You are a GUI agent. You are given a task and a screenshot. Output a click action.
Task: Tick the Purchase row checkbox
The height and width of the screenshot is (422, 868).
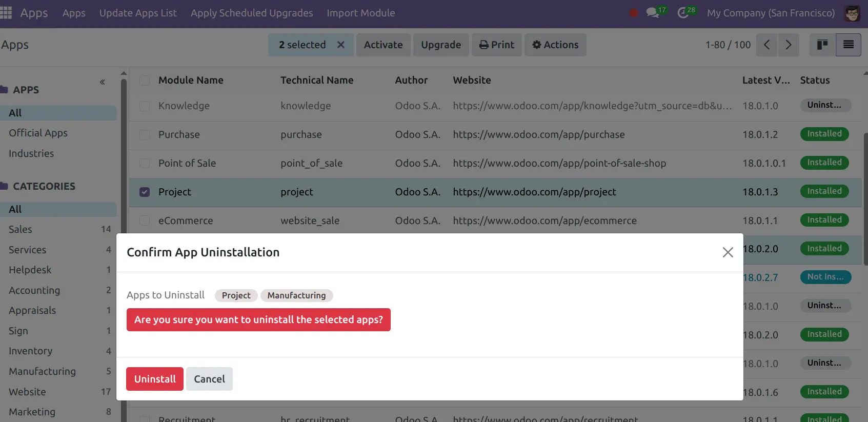click(x=145, y=135)
